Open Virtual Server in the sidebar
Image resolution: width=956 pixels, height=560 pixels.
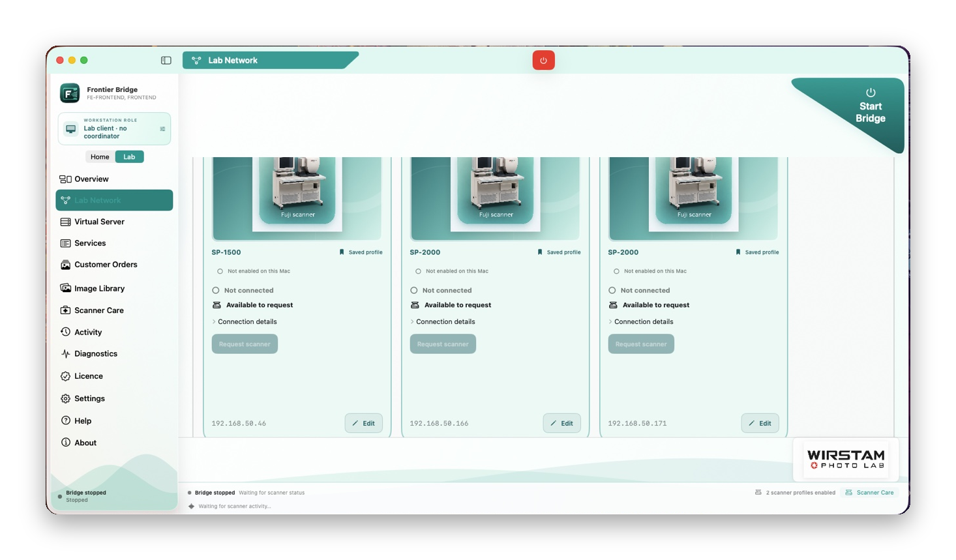tap(114, 222)
